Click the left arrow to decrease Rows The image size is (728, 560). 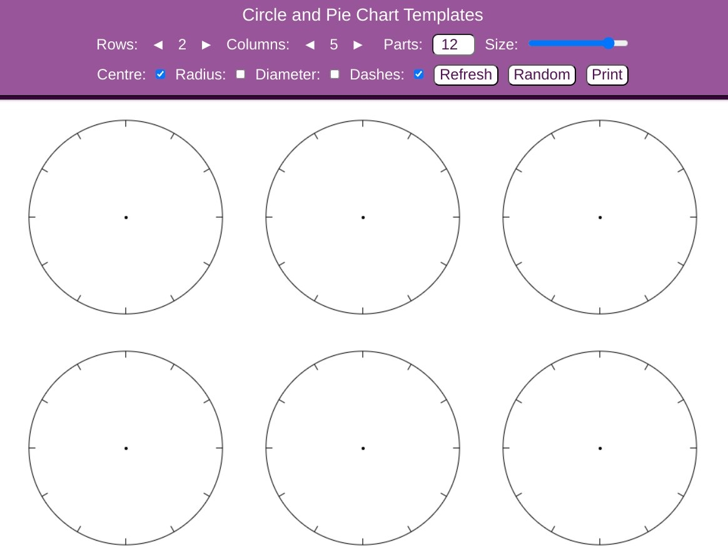click(158, 44)
